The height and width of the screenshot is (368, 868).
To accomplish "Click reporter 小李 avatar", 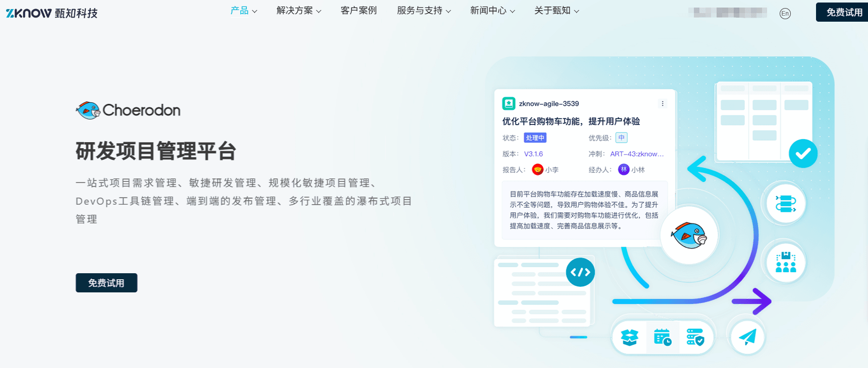I will pyautogui.click(x=538, y=169).
